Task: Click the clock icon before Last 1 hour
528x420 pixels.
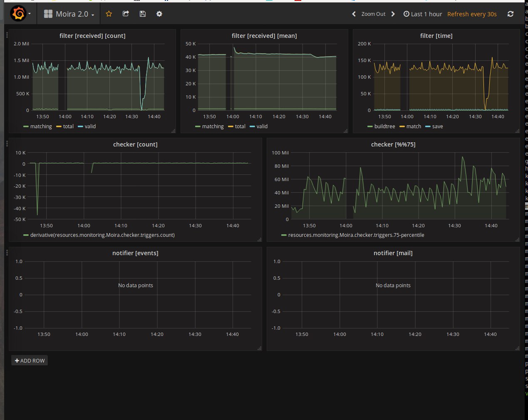Action: click(406, 14)
